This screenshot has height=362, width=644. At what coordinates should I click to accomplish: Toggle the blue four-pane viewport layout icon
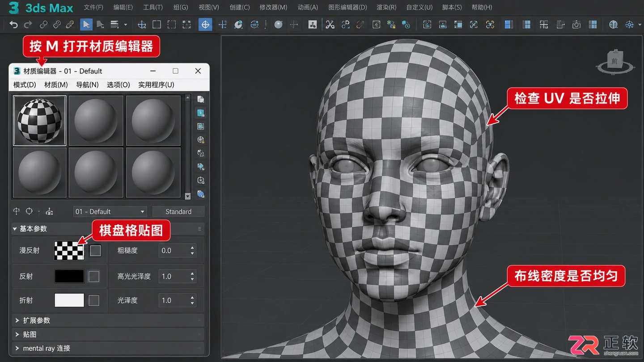tap(593, 25)
